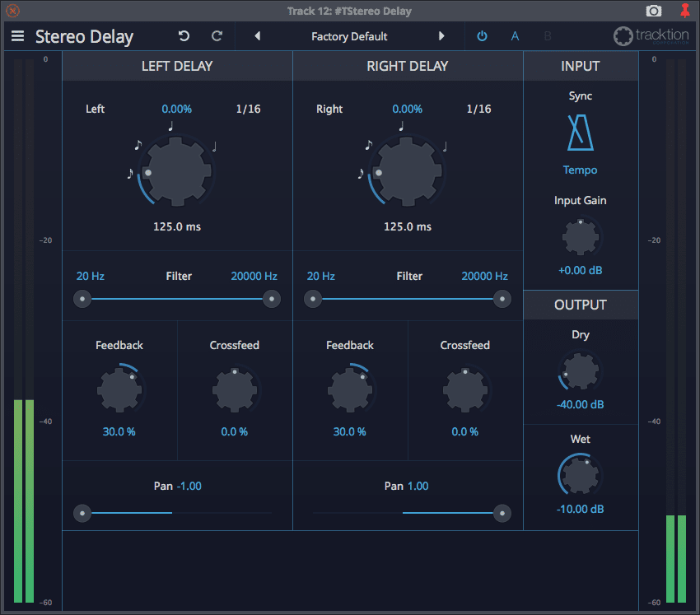This screenshot has height=615, width=700.
Task: Click the metronome Sync icon
Action: point(580,133)
